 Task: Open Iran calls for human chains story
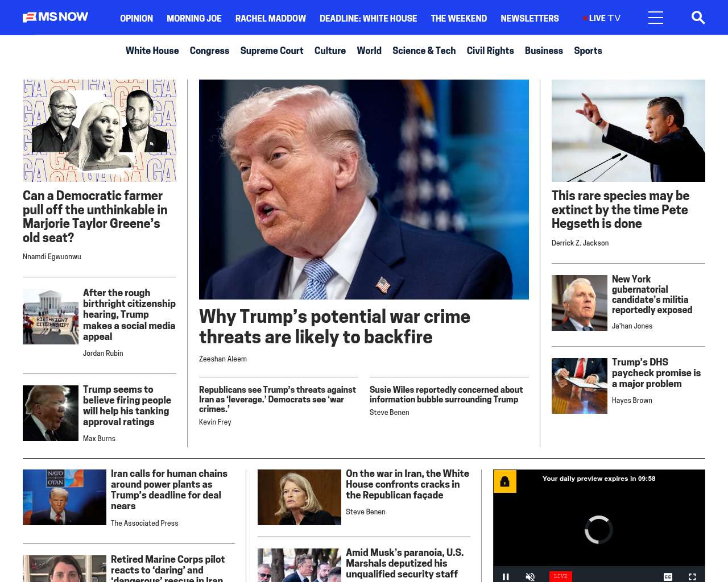pyautogui.click(x=169, y=489)
